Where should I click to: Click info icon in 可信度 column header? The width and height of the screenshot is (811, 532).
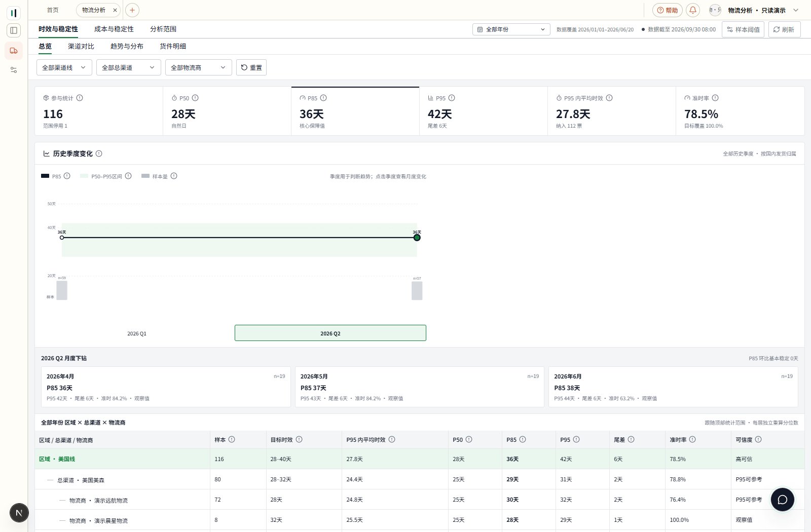758,440
